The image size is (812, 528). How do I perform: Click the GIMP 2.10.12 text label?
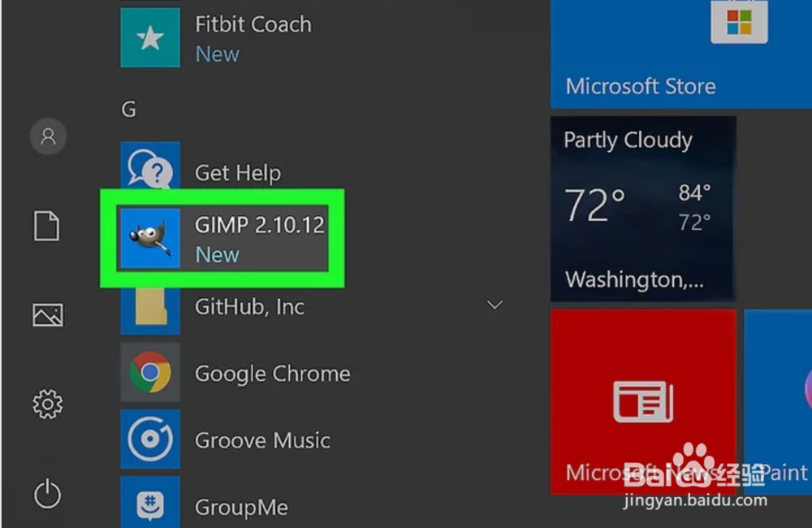[x=260, y=225]
